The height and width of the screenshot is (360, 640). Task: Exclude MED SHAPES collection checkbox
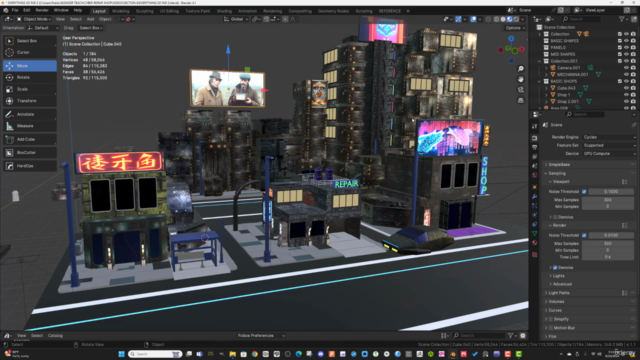[620, 54]
